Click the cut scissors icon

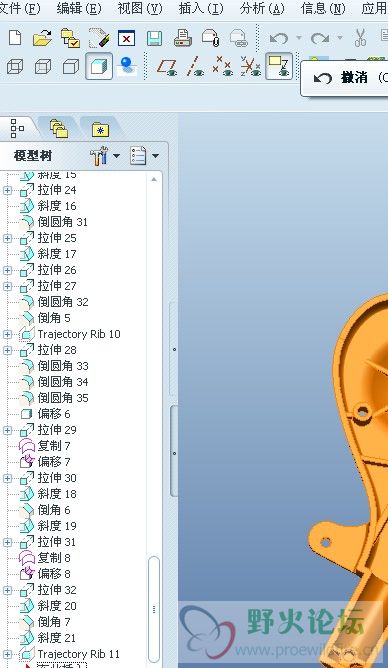click(360, 38)
